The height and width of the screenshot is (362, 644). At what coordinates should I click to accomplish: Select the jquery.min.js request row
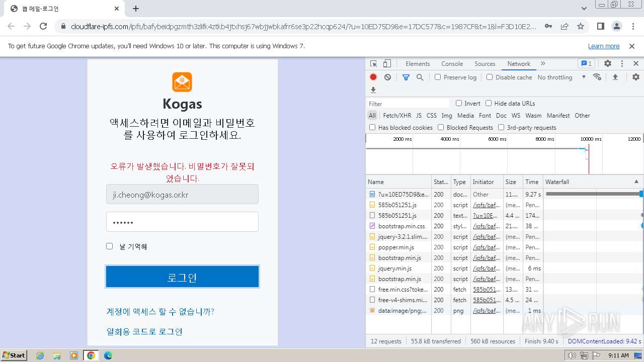click(x=505, y=268)
